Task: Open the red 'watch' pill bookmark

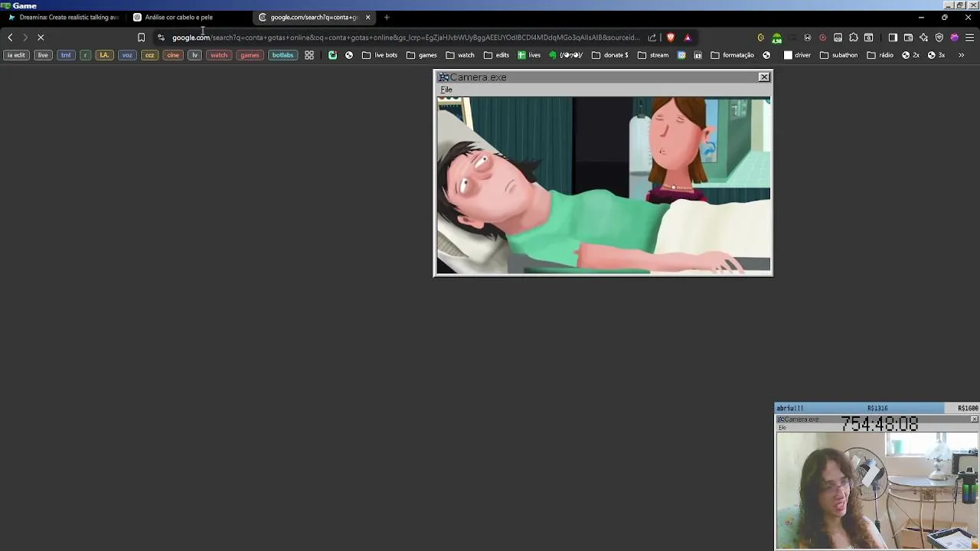Action: click(x=219, y=55)
